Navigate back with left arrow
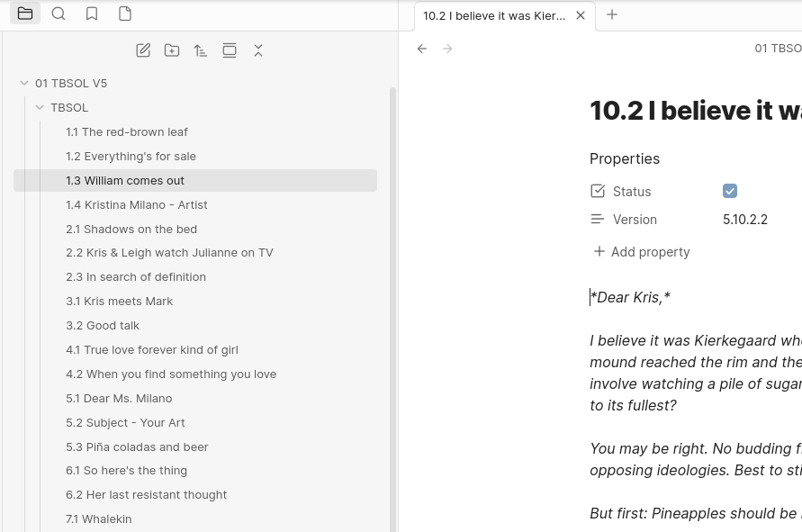The image size is (802, 532). pos(422,49)
